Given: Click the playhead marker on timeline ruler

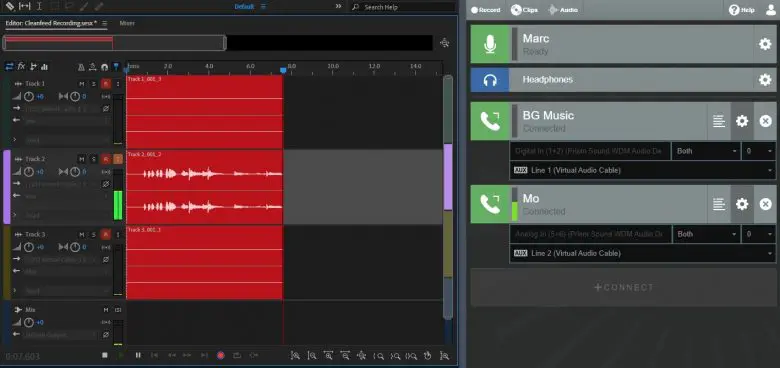Looking at the screenshot, I should pos(283,71).
